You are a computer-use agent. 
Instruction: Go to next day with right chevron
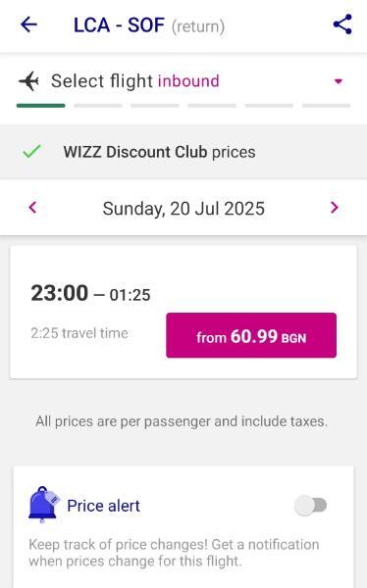click(x=334, y=208)
